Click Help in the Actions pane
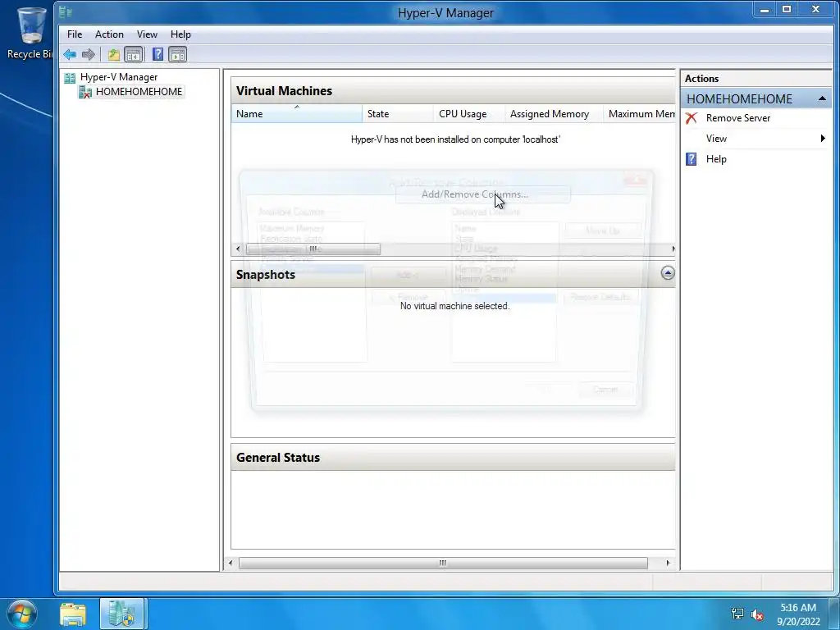This screenshot has height=630, width=840. pos(715,159)
